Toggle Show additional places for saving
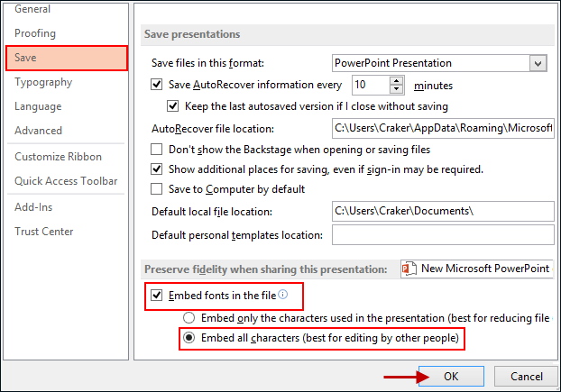Screen dimensions: 561x392 pos(157,169)
